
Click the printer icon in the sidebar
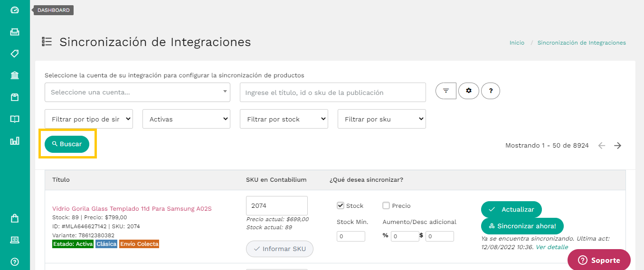[15, 32]
